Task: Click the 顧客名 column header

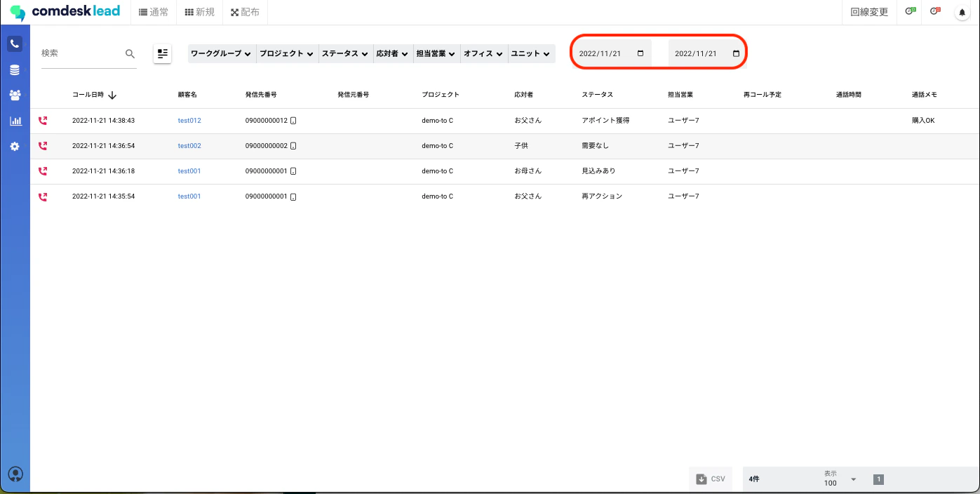Action: tap(187, 95)
